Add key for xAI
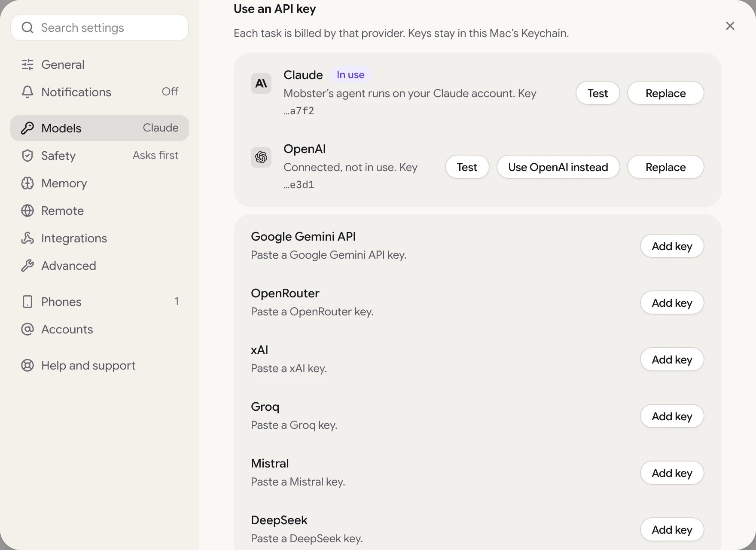 point(672,359)
